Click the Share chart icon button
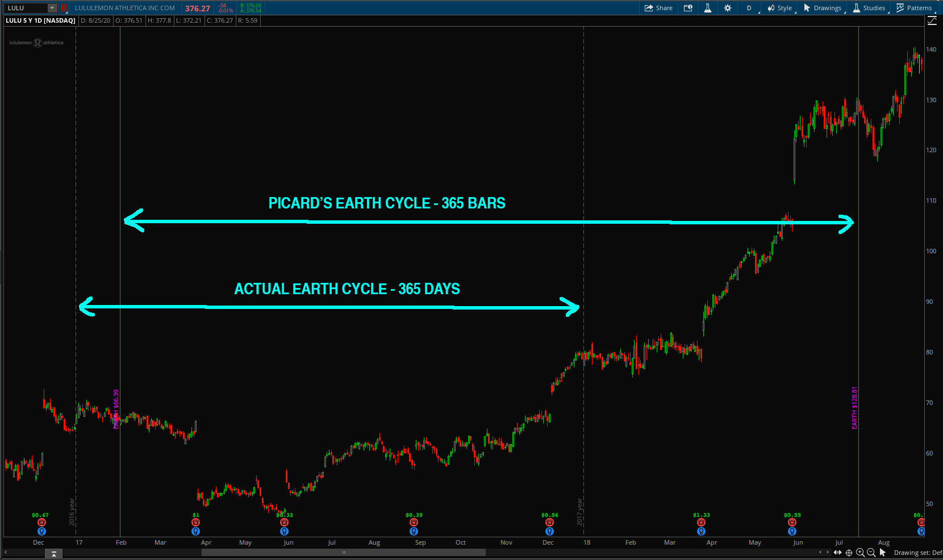Viewport: 943px width, 560px height. pos(658,8)
